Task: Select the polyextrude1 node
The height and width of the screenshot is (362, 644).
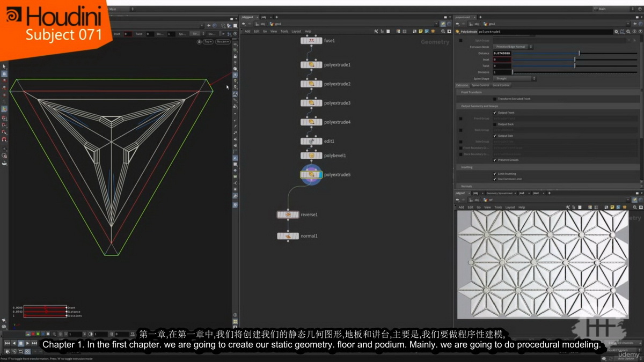Action: (311, 65)
